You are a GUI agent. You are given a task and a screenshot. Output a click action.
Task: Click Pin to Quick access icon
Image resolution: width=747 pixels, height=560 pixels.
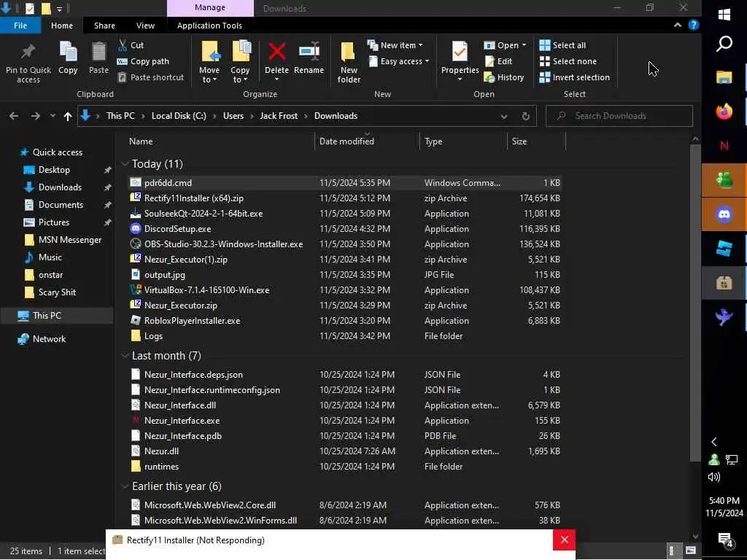pyautogui.click(x=28, y=52)
